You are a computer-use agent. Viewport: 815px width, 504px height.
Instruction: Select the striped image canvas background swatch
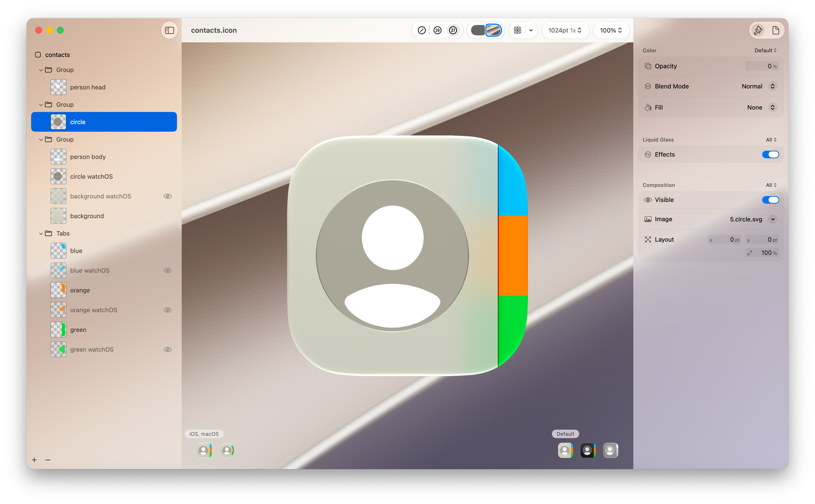coord(494,30)
